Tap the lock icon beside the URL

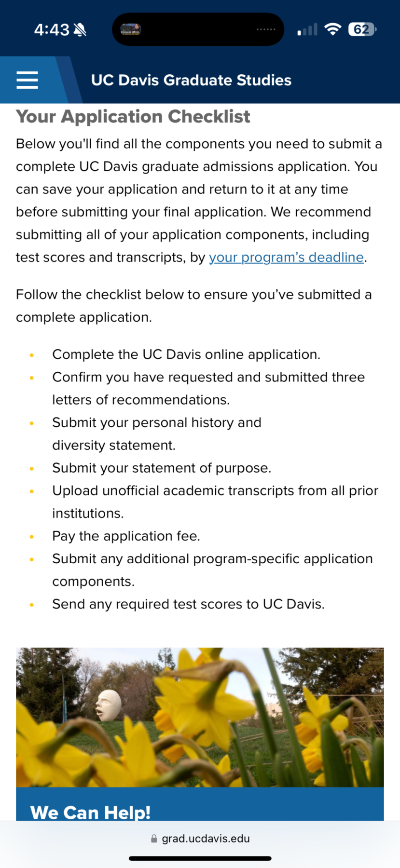[x=154, y=839]
